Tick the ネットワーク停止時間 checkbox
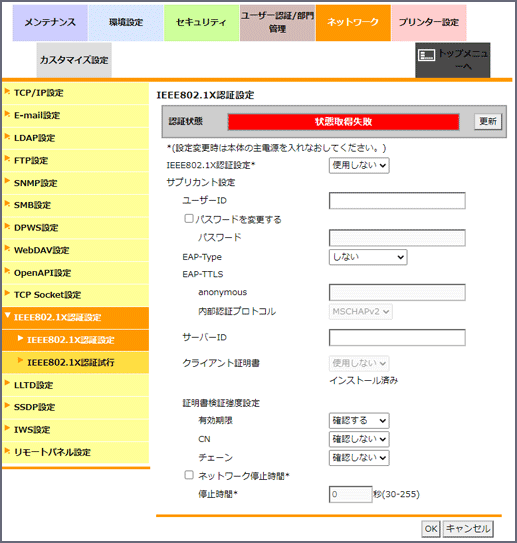Image resolution: width=517 pixels, height=543 pixels. tap(189, 475)
